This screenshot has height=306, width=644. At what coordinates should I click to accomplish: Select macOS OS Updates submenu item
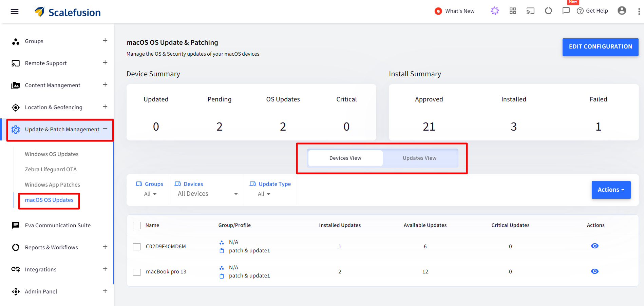pos(49,200)
